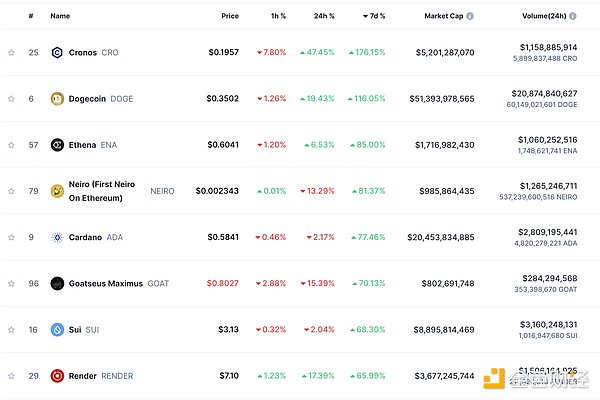This screenshot has height=400, width=600.
Task: Click the Dogecoin logo icon
Action: [57, 98]
